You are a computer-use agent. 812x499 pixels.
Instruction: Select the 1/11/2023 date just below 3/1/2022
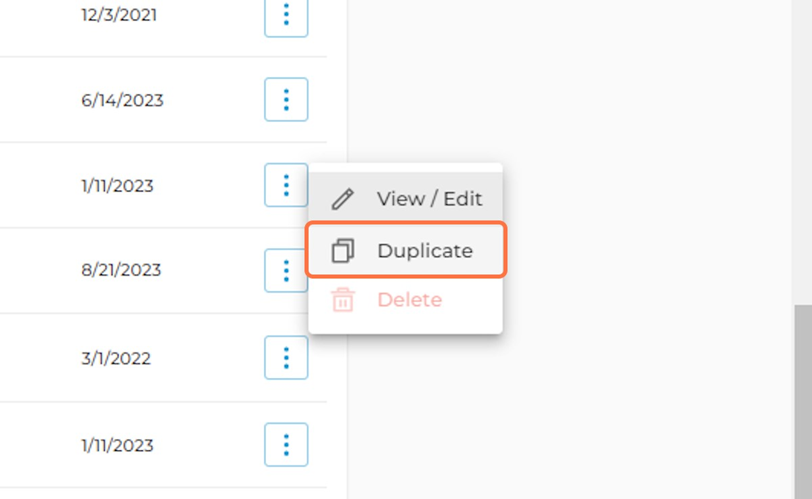pos(118,445)
